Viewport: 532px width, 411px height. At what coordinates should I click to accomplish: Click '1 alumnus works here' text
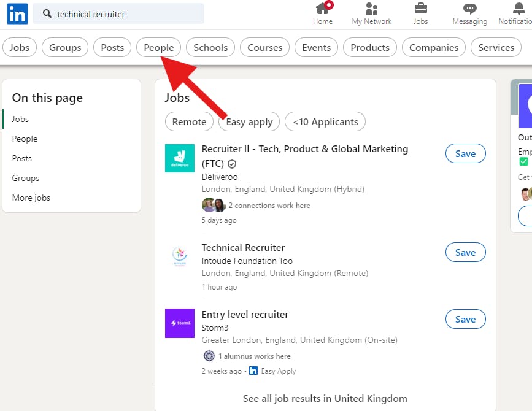[x=255, y=356]
